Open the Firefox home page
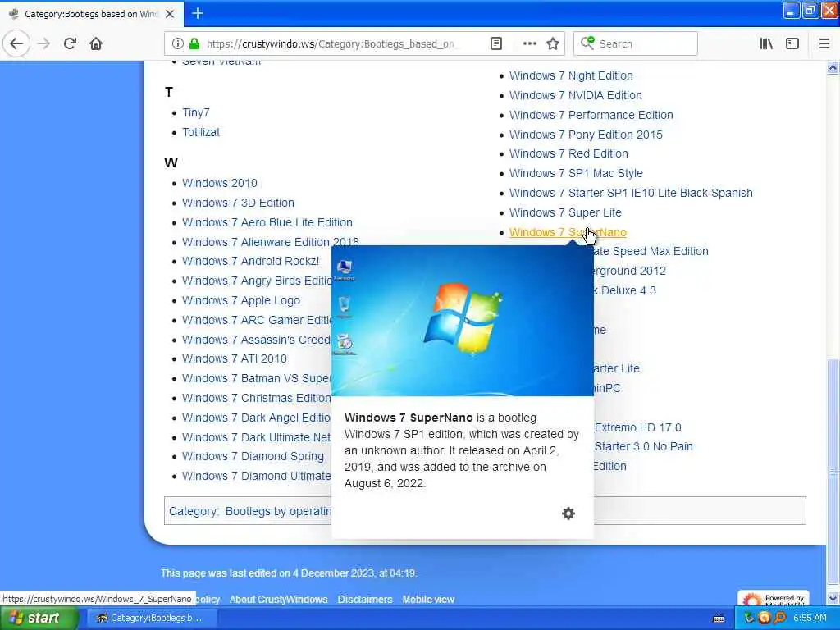The image size is (840, 630). [96, 43]
